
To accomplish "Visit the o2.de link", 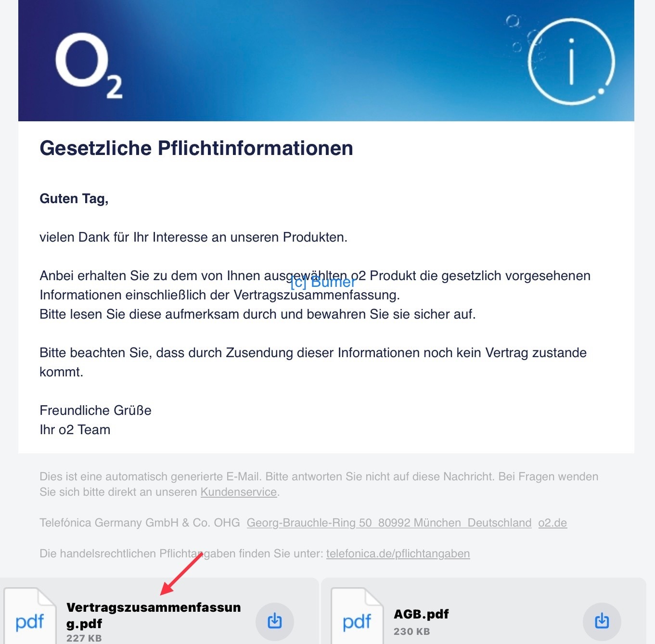I will (552, 523).
